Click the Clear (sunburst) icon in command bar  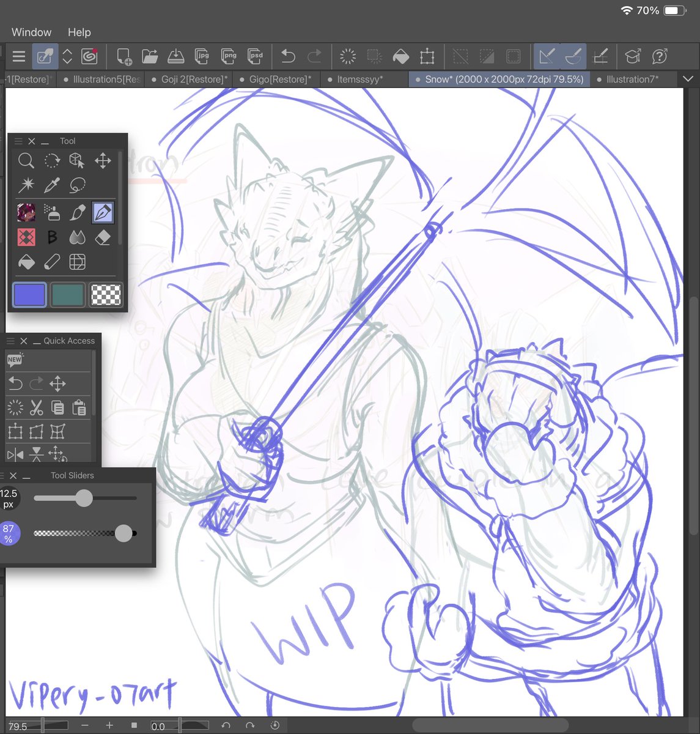click(348, 57)
